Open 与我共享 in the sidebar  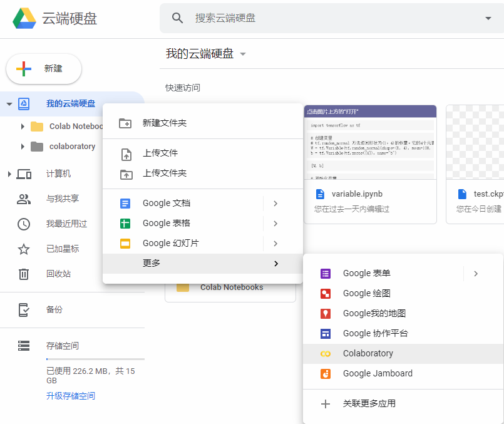point(63,199)
